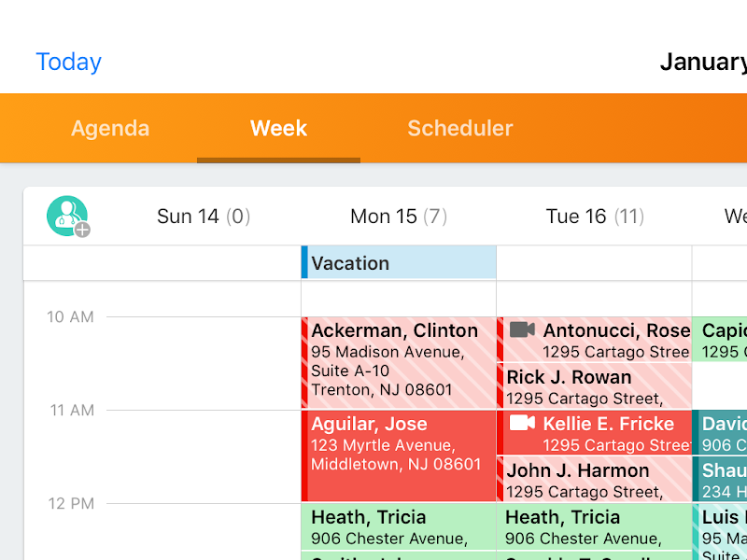The image size is (747, 560).
Task: Jump to Today
Action: tap(68, 62)
